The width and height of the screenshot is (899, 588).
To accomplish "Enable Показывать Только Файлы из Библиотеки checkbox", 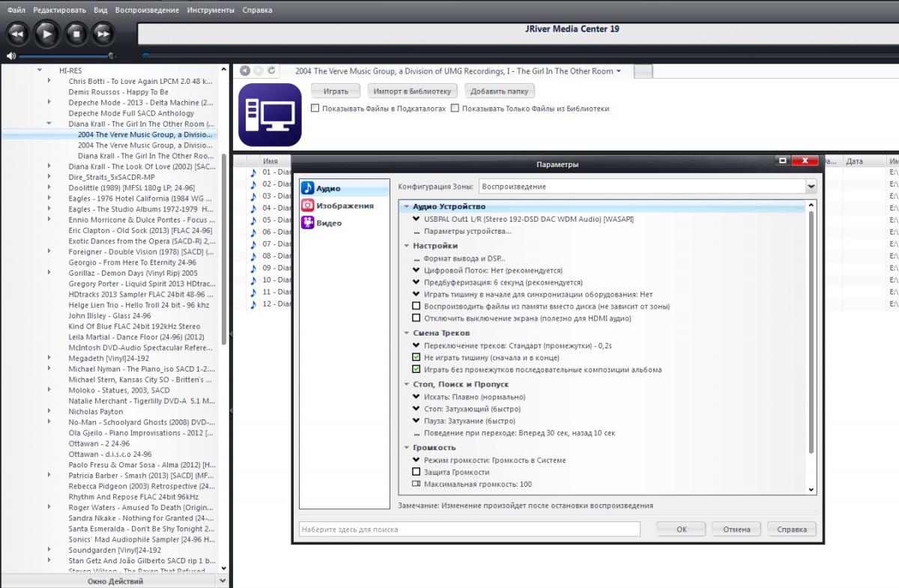I will point(455,109).
